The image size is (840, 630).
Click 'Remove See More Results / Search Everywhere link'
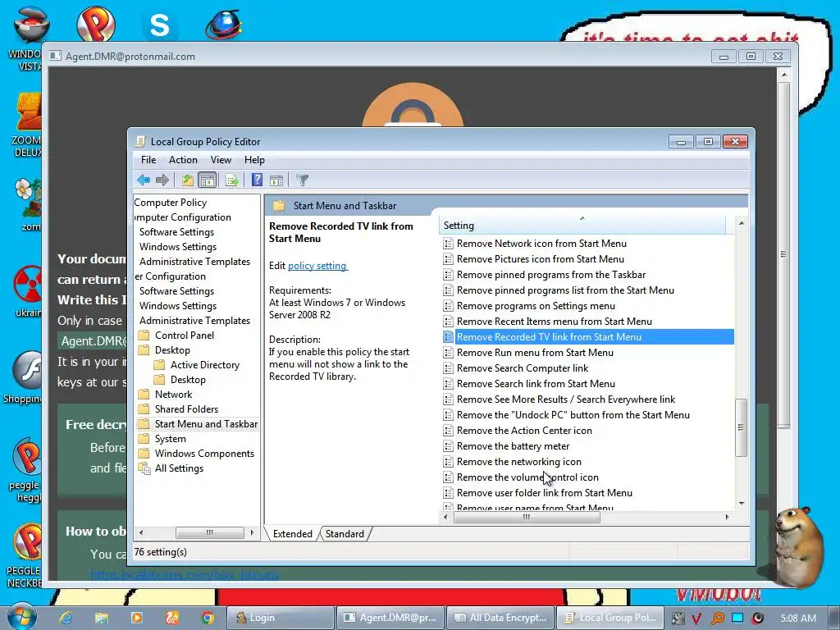click(x=566, y=399)
